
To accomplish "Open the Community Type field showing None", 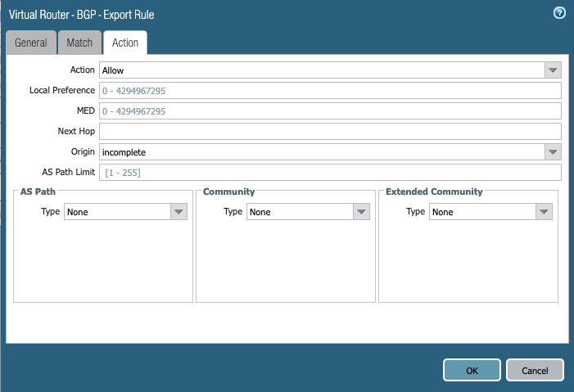I will click(300, 212).
